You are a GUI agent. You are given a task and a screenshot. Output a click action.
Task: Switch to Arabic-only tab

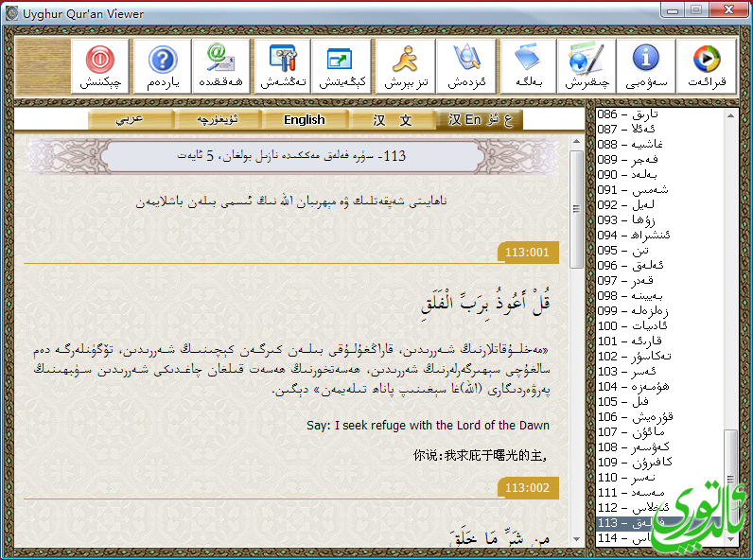click(x=131, y=119)
